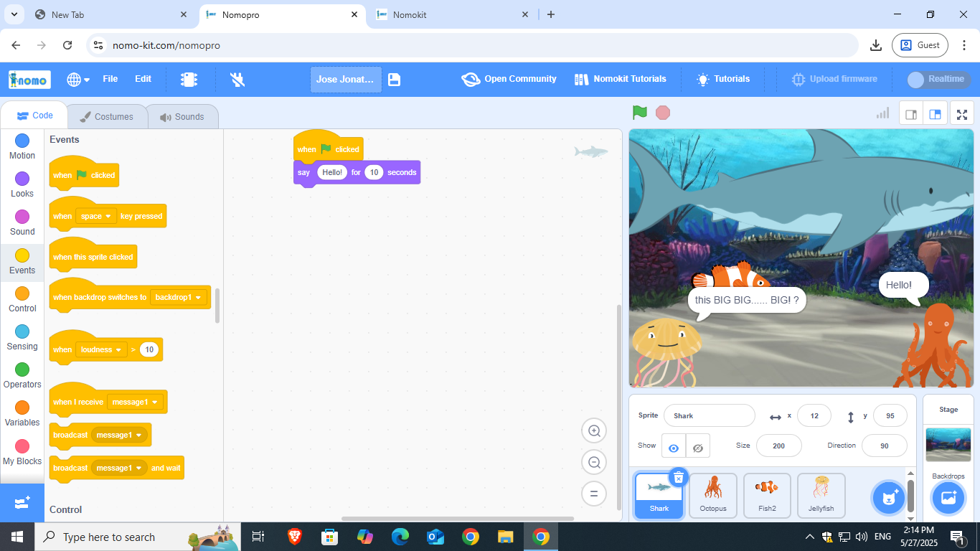Select the Jellyfish sprite thumbnail
Image resolution: width=980 pixels, height=551 pixels.
coord(821,495)
